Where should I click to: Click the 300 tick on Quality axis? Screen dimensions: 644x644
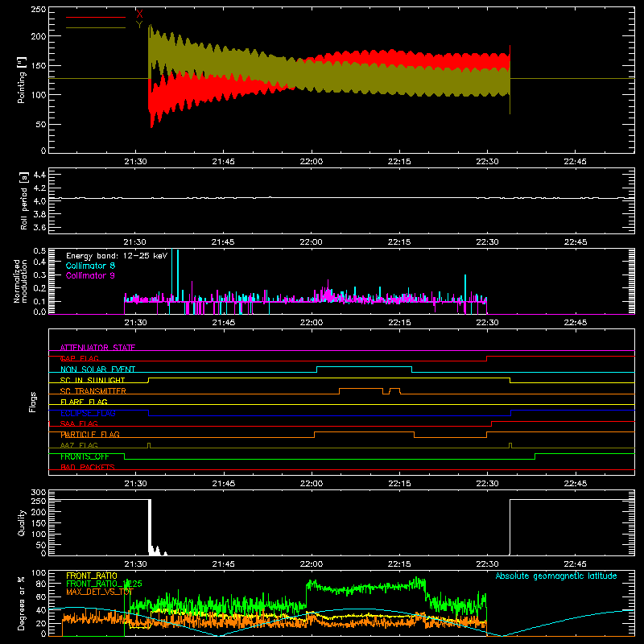coord(38,493)
